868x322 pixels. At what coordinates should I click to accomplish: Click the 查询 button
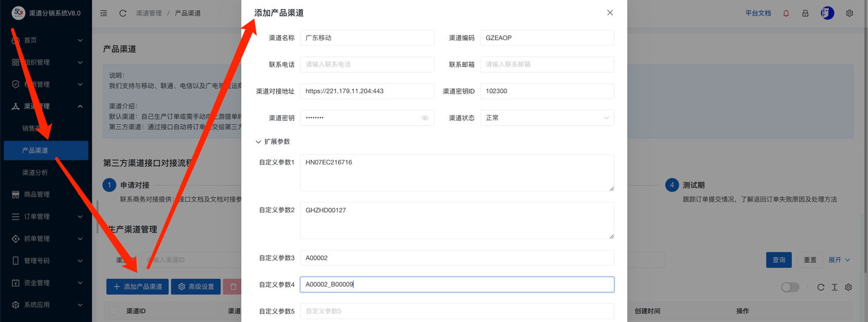tap(778, 260)
